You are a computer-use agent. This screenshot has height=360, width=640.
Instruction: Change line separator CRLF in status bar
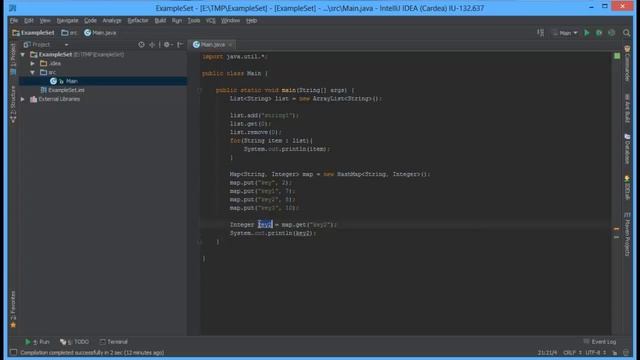pyautogui.click(x=572, y=352)
